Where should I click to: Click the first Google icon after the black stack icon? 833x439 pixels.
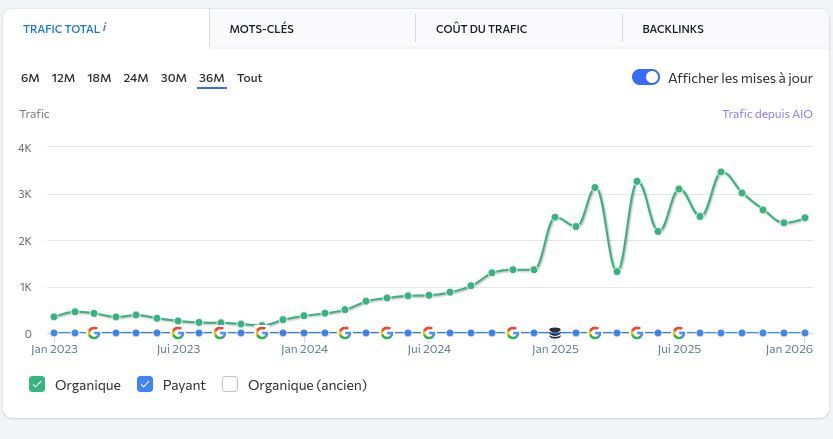pyautogui.click(x=595, y=333)
